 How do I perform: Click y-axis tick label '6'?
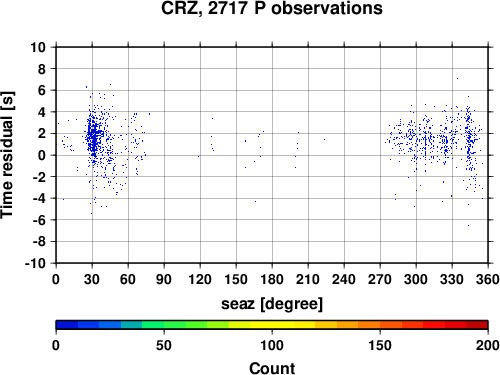(x=42, y=91)
